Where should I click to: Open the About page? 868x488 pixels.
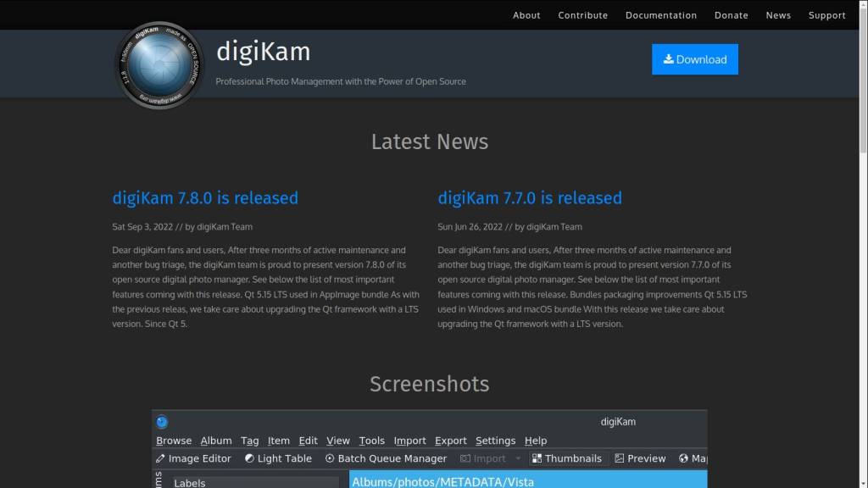[526, 15]
